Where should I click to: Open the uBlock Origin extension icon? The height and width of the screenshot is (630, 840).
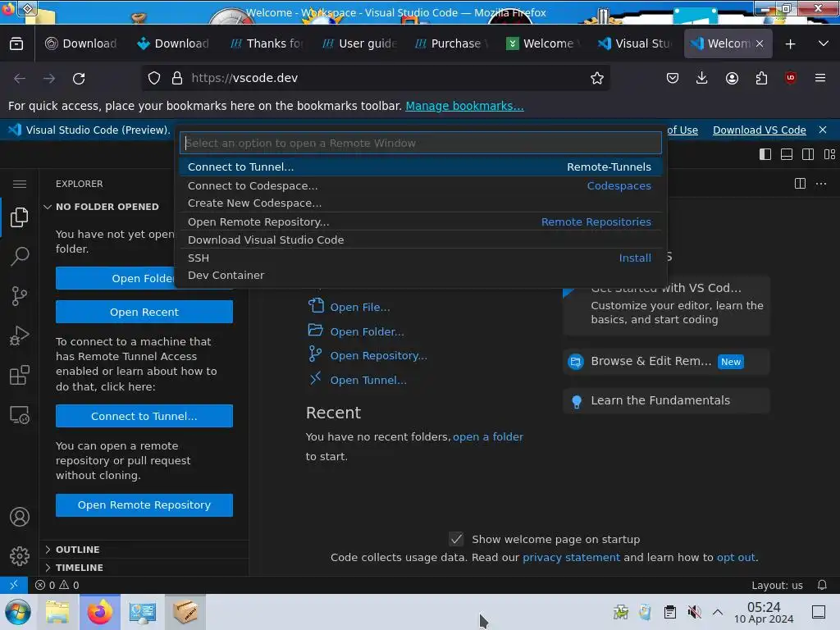[x=790, y=78]
